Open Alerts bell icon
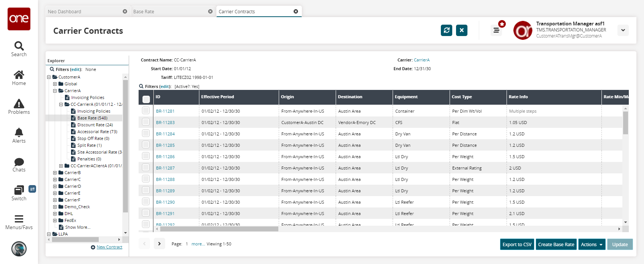This screenshot has width=644, height=264. [x=19, y=133]
